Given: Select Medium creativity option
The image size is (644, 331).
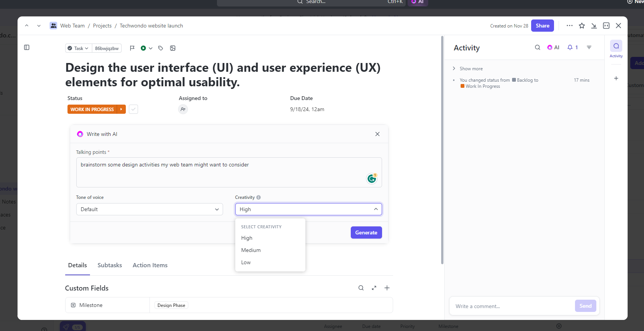Looking at the screenshot, I should point(251,250).
